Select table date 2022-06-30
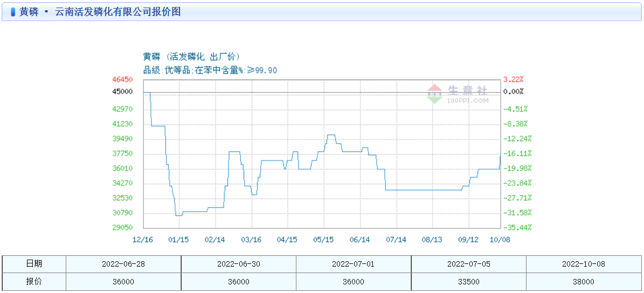644x293 pixels. point(238,264)
